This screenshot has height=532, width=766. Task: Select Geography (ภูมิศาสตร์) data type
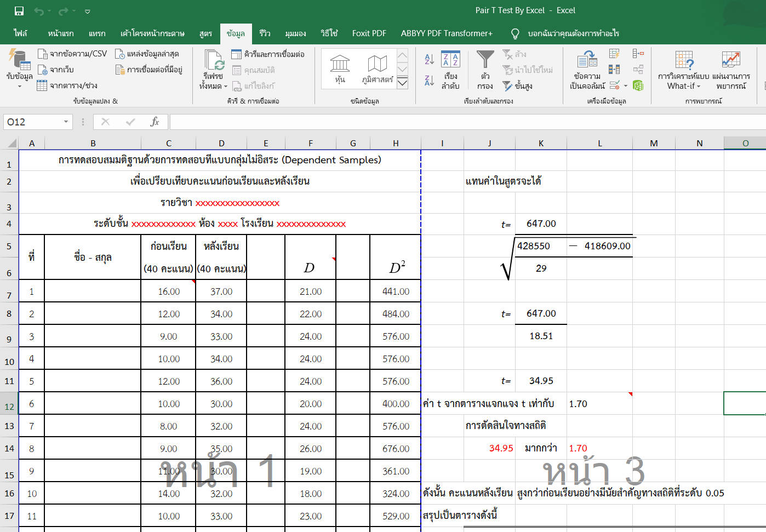(377, 68)
